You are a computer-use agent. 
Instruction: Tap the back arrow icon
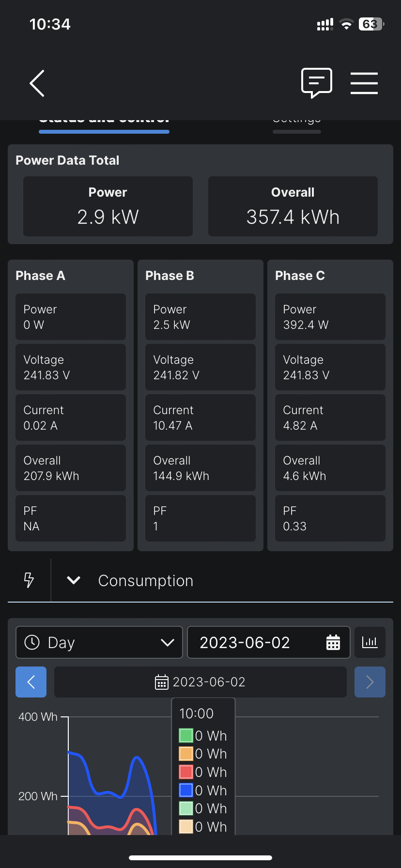pyautogui.click(x=37, y=83)
